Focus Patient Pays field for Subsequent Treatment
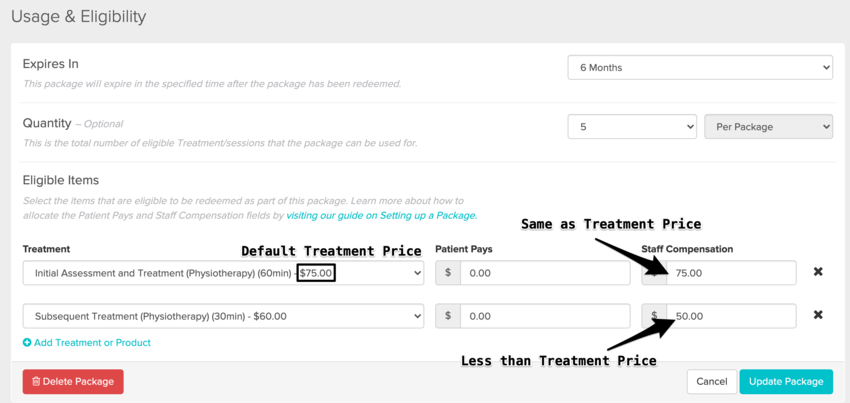Viewport: 850px width, 403px height. [545, 316]
